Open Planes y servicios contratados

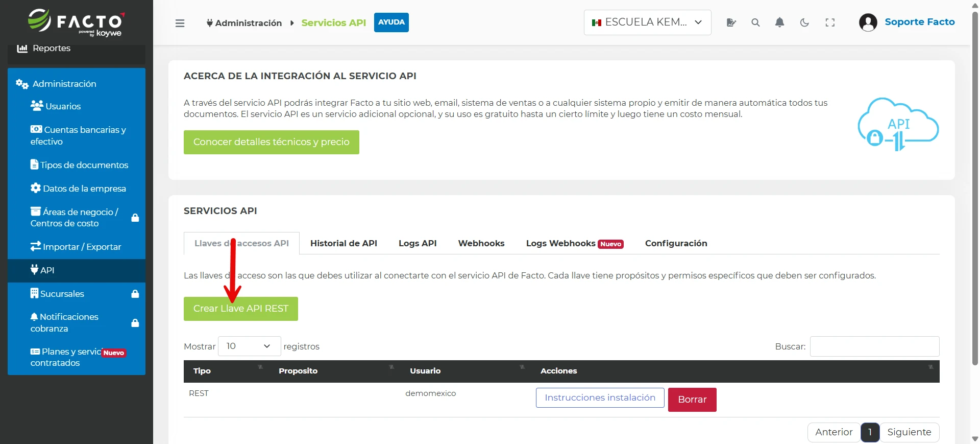(x=77, y=357)
